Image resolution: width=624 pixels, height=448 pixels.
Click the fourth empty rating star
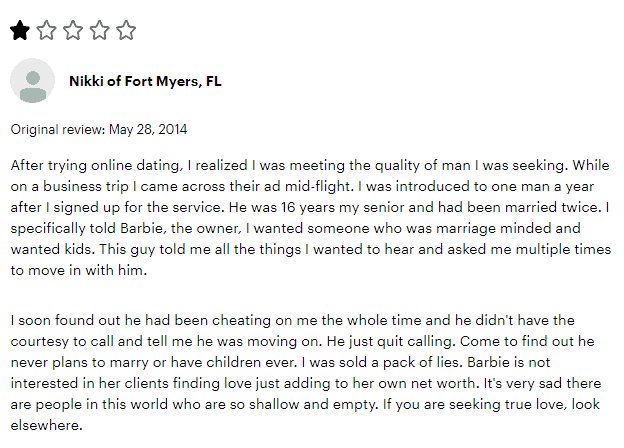tap(99, 30)
